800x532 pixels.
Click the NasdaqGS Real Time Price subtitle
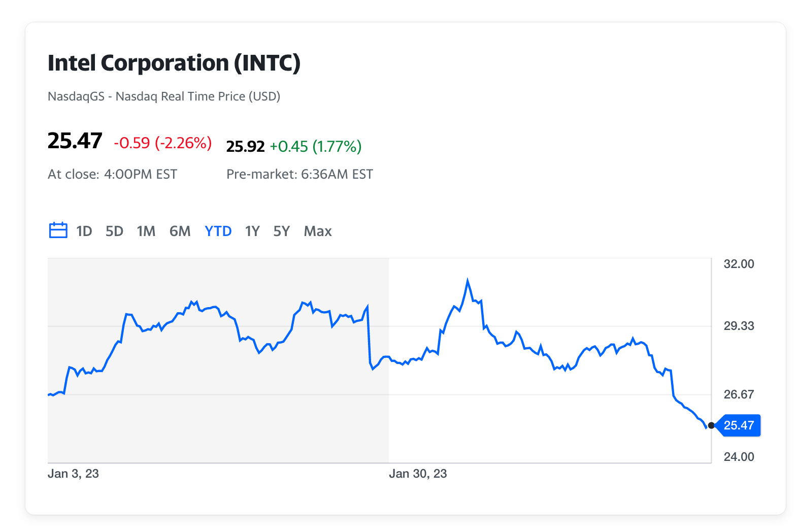coord(163,96)
